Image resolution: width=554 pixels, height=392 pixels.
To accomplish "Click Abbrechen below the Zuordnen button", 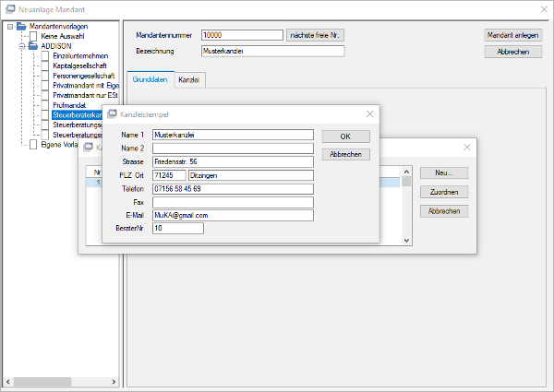I will coord(444,211).
